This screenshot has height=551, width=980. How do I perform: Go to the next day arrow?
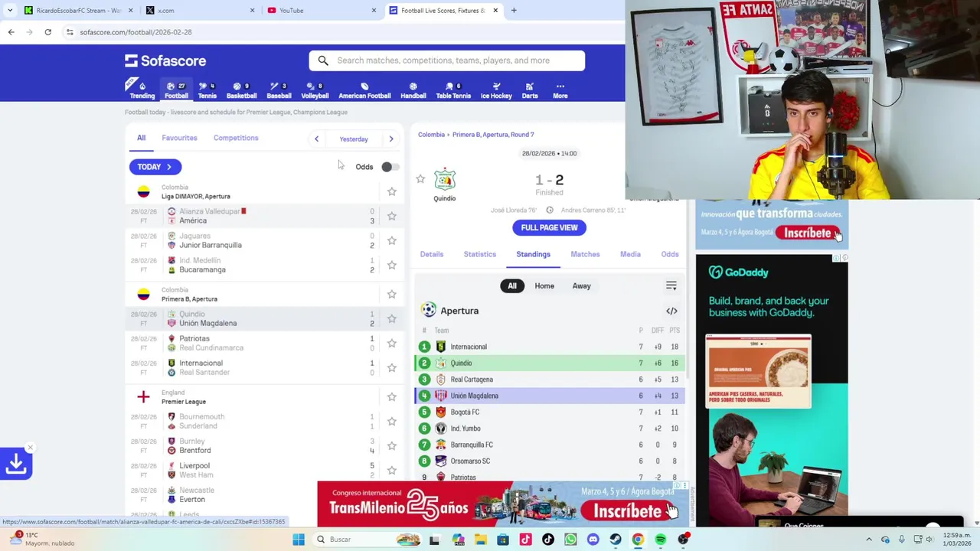(391, 139)
